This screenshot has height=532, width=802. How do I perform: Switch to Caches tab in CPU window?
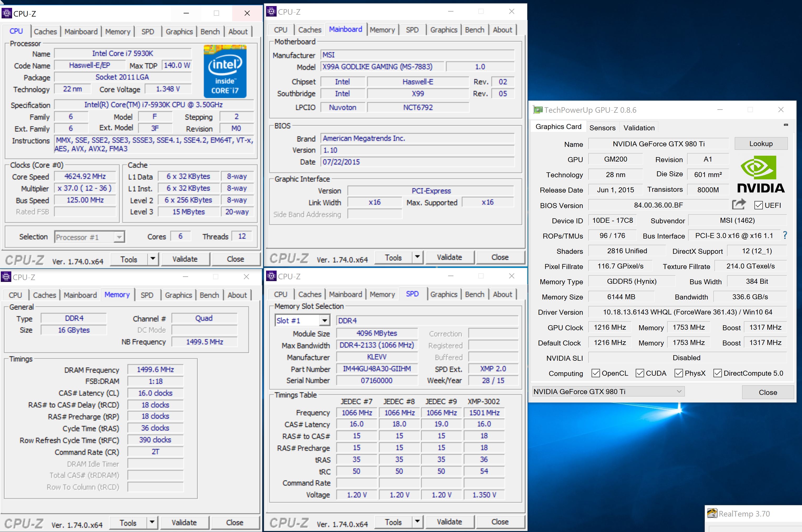point(45,32)
